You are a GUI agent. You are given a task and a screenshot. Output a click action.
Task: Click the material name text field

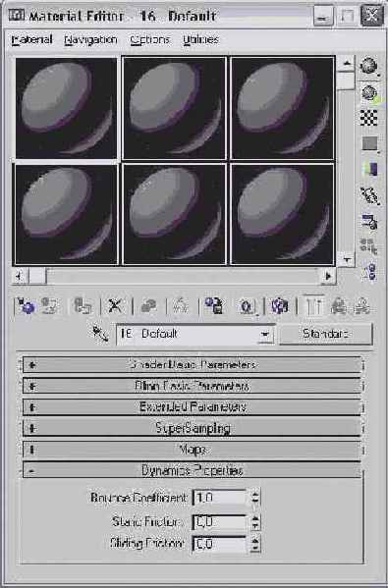tap(188, 334)
